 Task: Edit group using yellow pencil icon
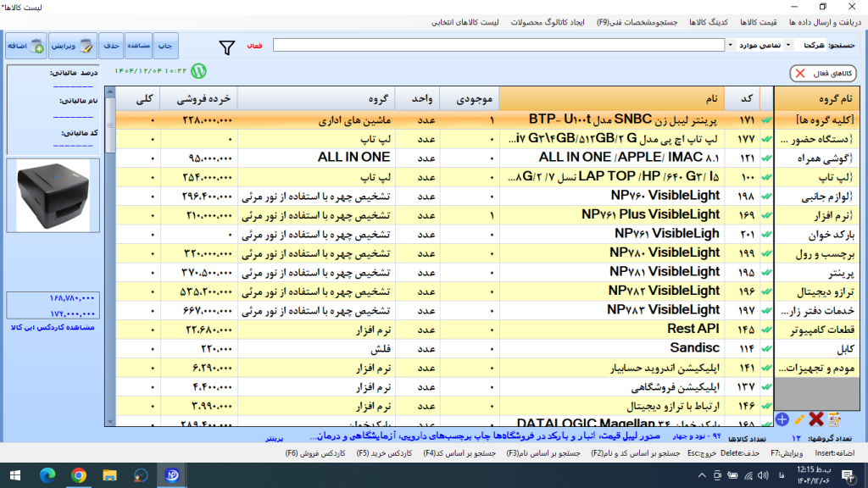[x=798, y=419]
